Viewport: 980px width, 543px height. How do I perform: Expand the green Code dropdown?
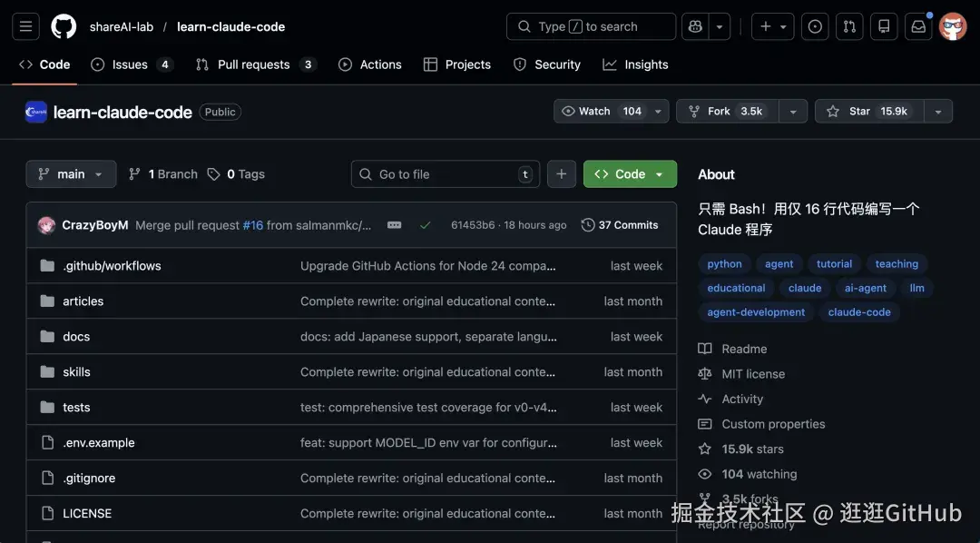[630, 174]
